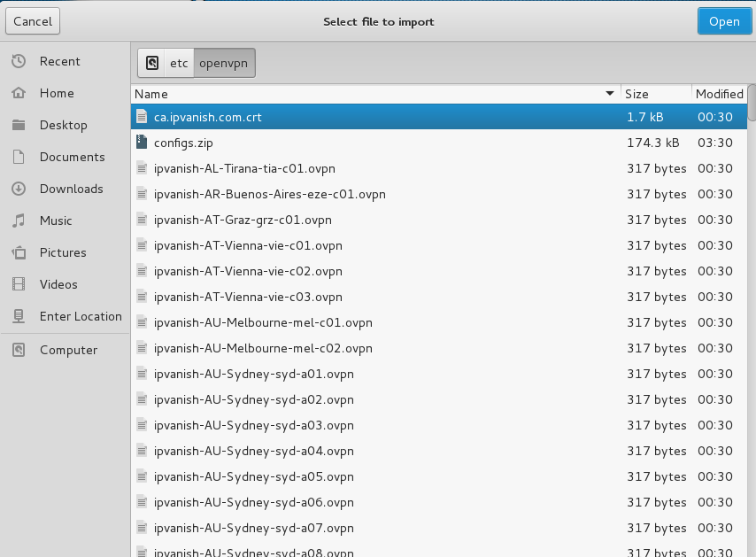Toggle the Name column sort direction
This screenshot has width=756, height=557.
[609, 94]
